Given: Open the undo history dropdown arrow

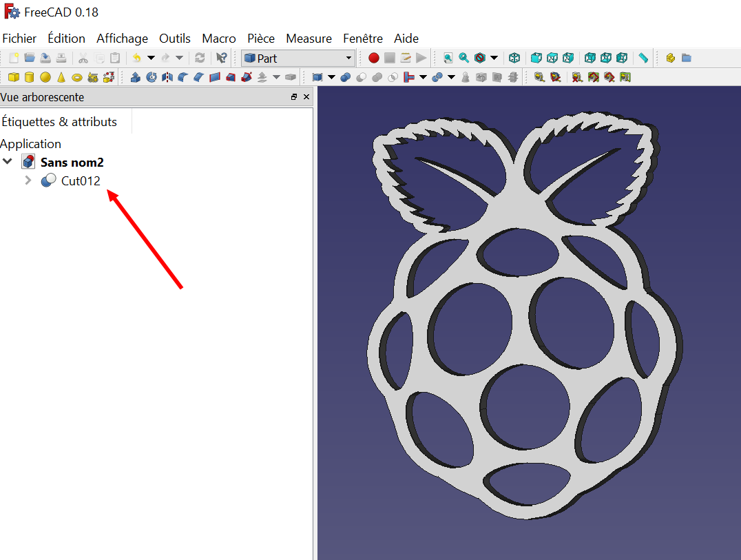Looking at the screenshot, I should point(152,58).
